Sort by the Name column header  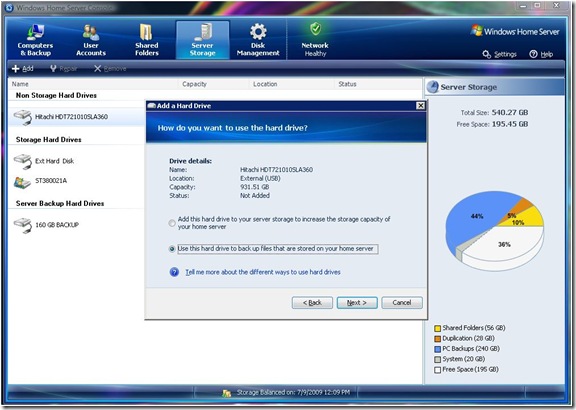(20, 84)
